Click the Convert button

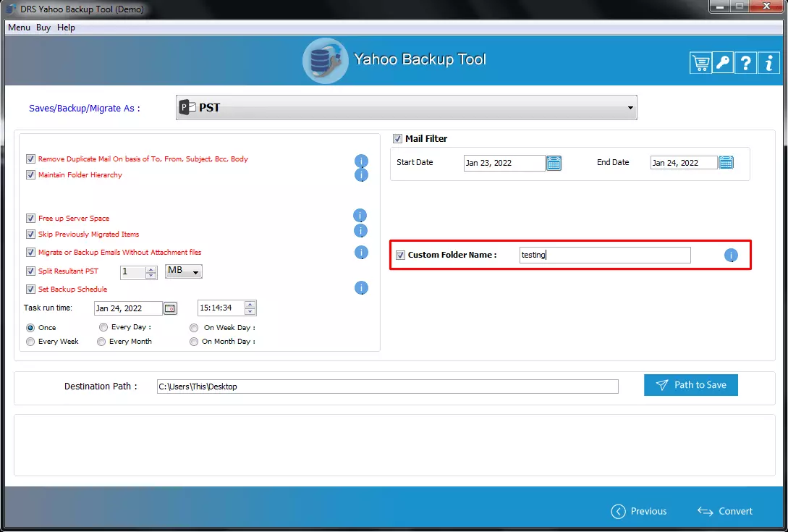[725, 512]
